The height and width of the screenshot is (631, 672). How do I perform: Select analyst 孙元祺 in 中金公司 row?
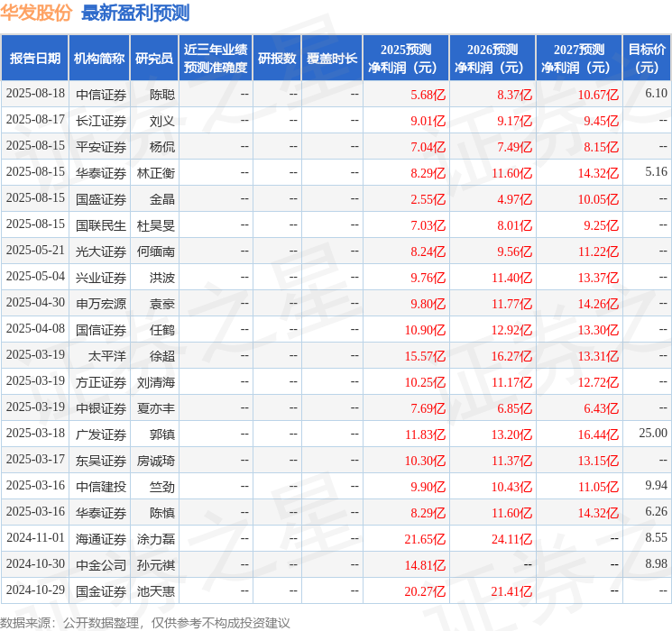click(x=155, y=565)
